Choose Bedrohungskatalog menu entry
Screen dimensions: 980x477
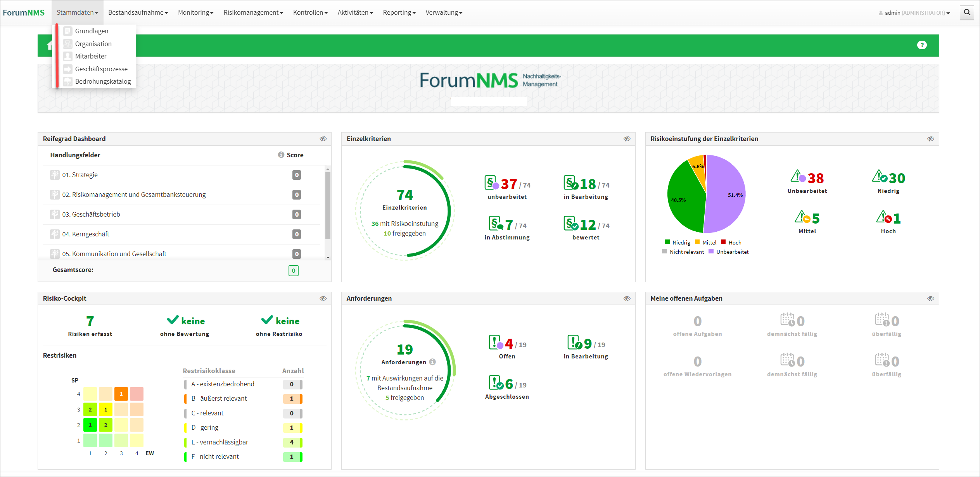(103, 81)
